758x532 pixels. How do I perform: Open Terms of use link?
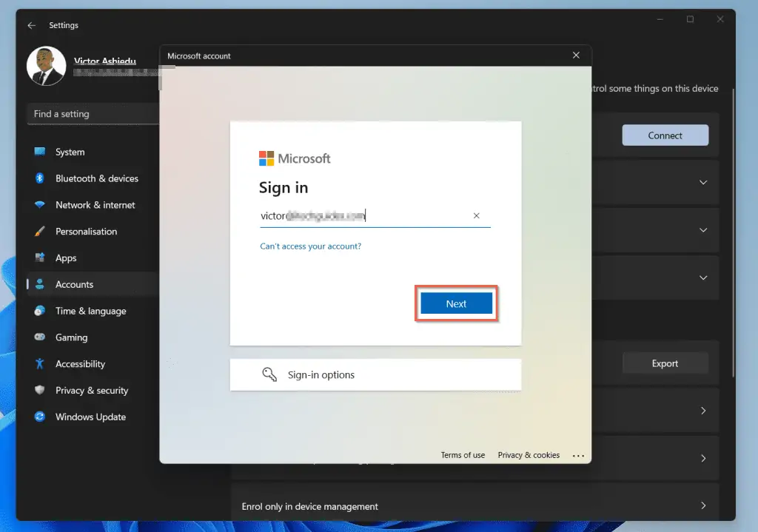click(463, 455)
